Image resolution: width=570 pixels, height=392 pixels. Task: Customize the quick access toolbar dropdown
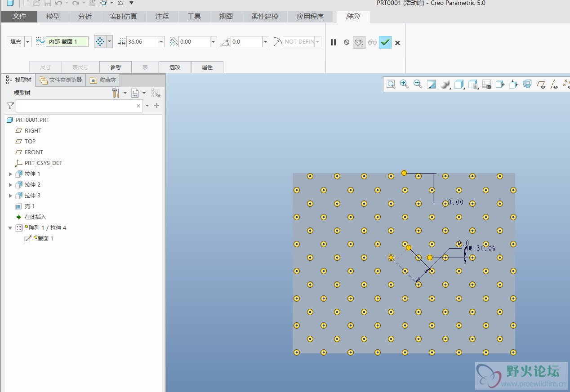[131, 3]
